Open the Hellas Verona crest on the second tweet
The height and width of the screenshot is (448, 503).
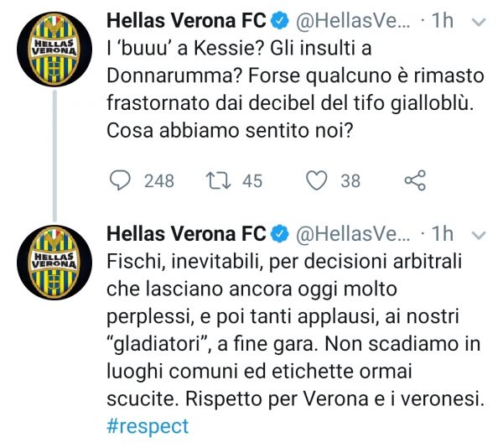coord(53,258)
